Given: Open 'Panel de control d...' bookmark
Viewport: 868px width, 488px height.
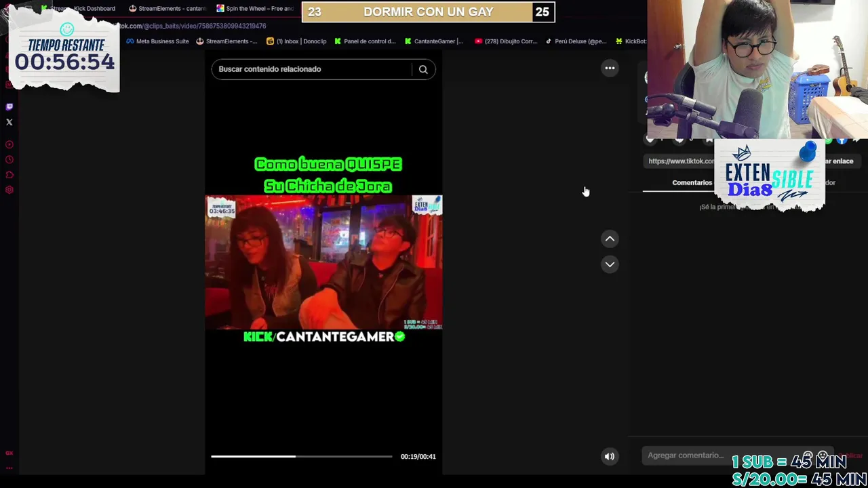Looking at the screenshot, I should click(x=365, y=41).
